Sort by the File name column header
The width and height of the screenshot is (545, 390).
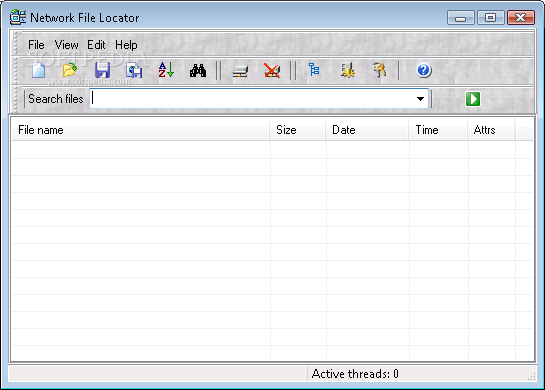pyautogui.click(x=141, y=130)
